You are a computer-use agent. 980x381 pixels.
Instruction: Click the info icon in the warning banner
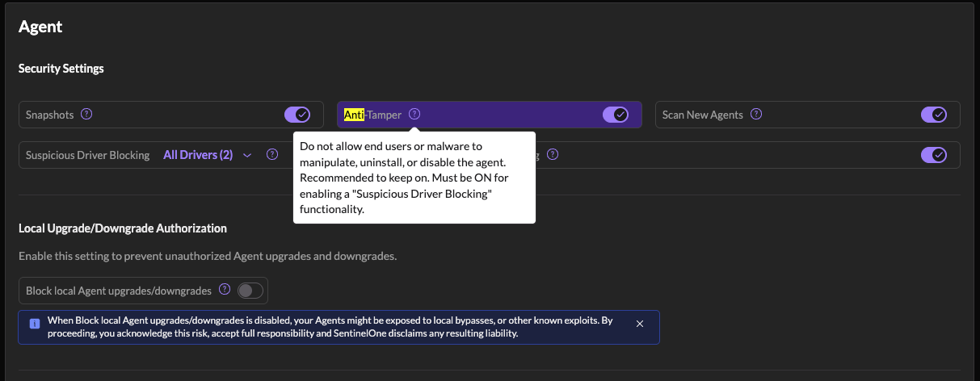pyautogui.click(x=35, y=324)
